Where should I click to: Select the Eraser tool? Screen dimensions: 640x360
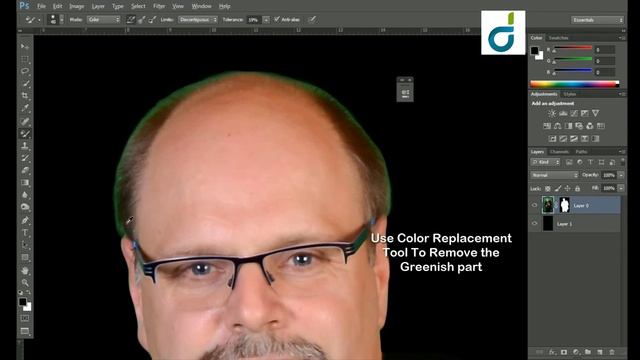pos(24,170)
